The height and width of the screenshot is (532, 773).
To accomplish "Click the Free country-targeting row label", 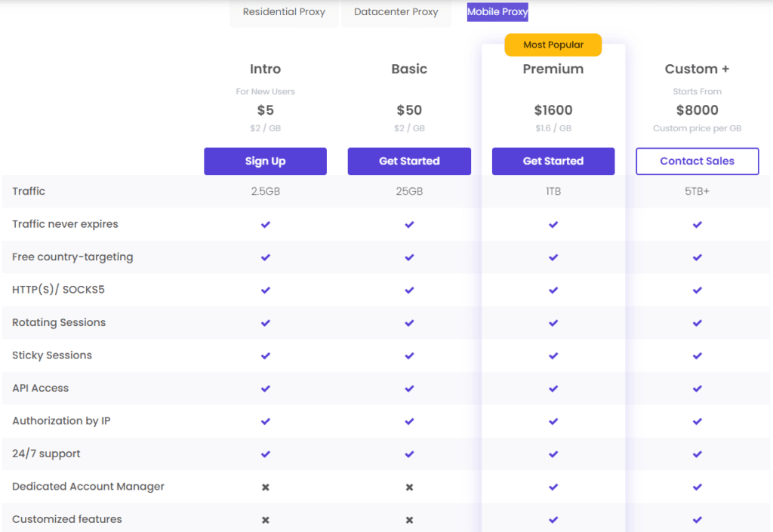I will pyautogui.click(x=72, y=257).
